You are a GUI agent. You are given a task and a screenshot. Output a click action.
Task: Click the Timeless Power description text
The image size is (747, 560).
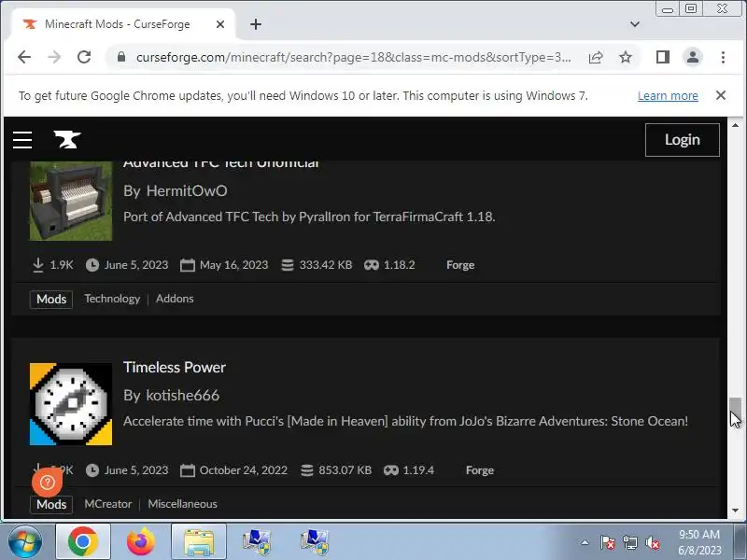tap(405, 422)
